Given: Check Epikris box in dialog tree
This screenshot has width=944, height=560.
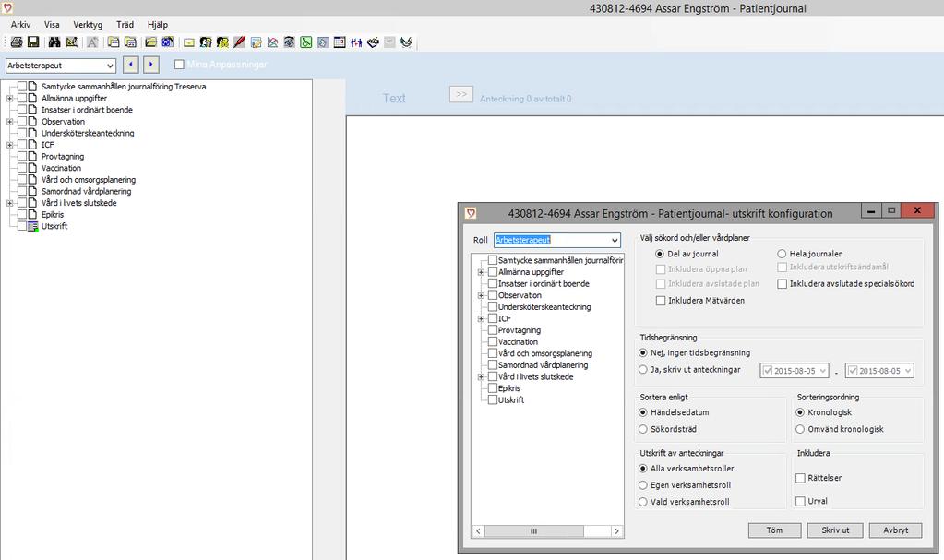Looking at the screenshot, I should 493,388.
